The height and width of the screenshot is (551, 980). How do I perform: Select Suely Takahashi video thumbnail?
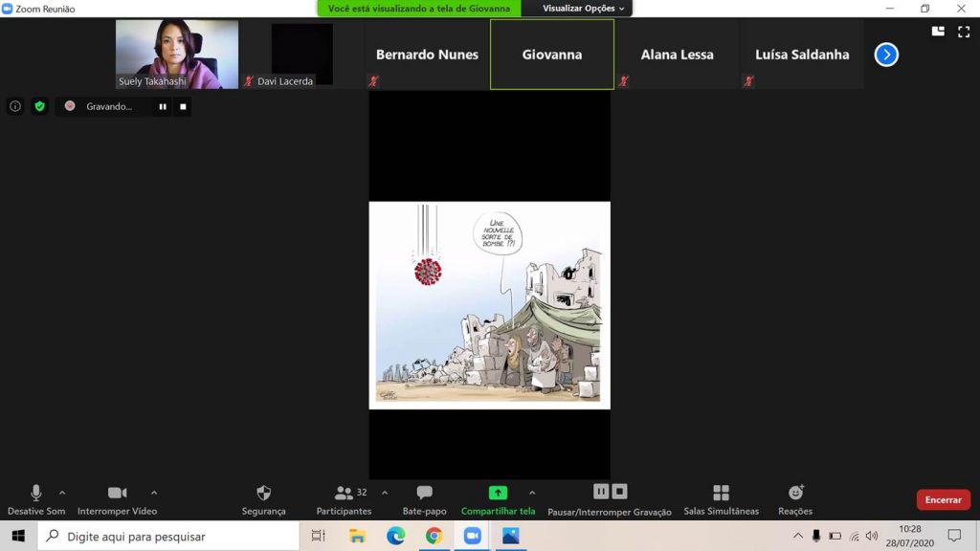tap(177, 55)
